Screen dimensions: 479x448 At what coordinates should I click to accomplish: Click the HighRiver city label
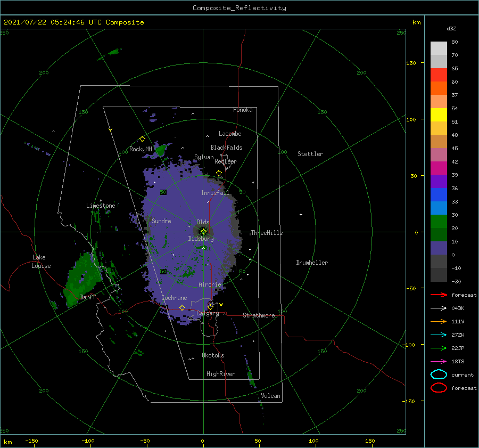pyautogui.click(x=221, y=374)
